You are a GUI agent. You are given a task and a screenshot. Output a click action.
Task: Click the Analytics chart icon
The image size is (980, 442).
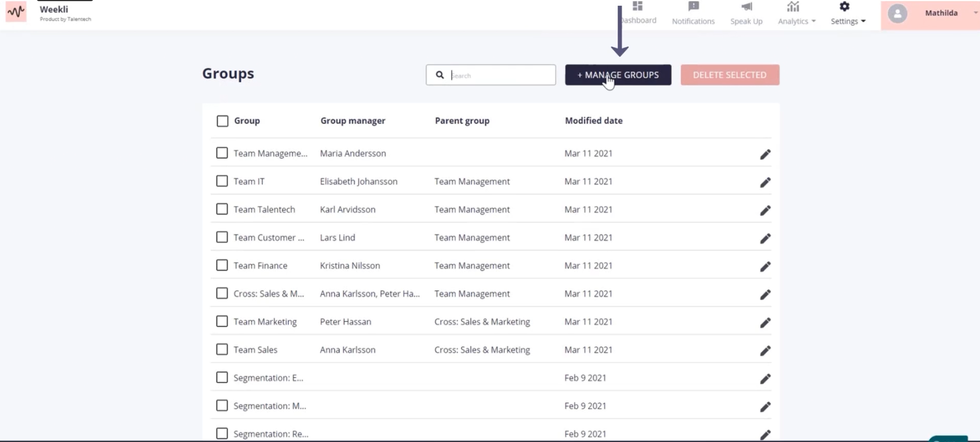(793, 6)
